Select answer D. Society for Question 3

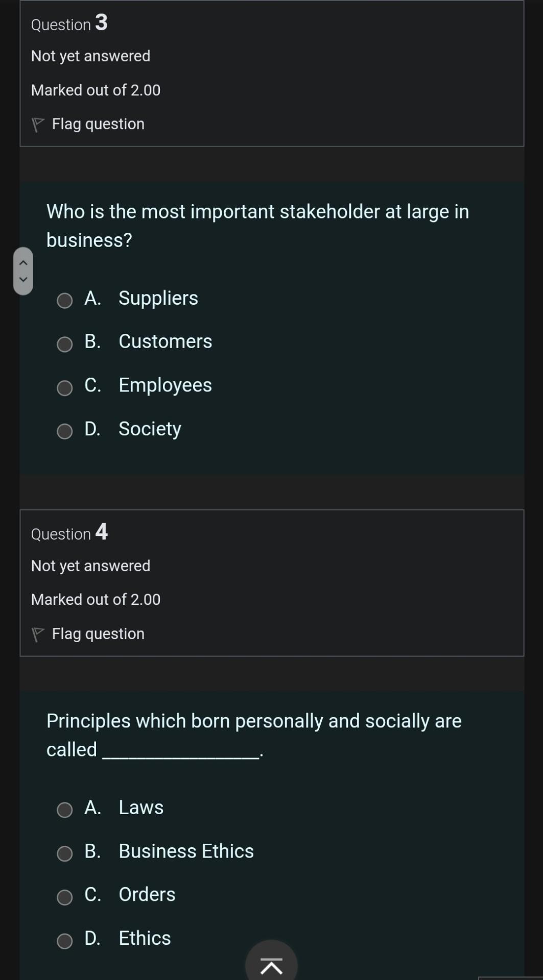coord(64,431)
